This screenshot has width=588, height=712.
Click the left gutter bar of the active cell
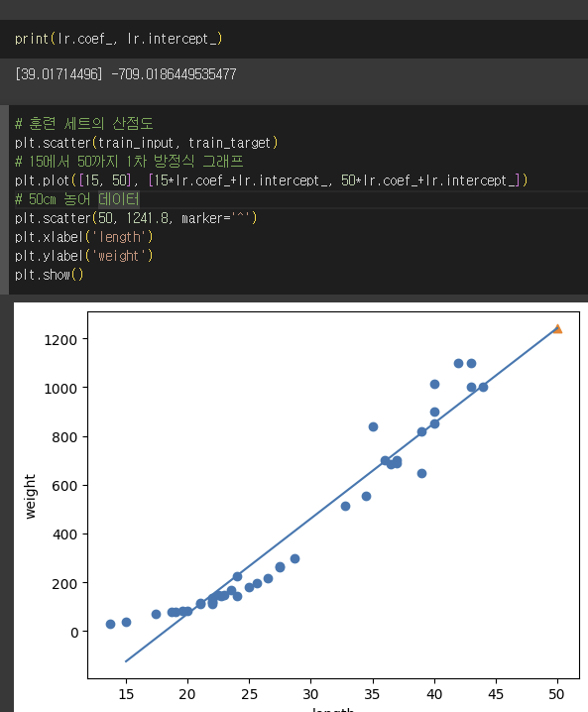tap(4, 199)
